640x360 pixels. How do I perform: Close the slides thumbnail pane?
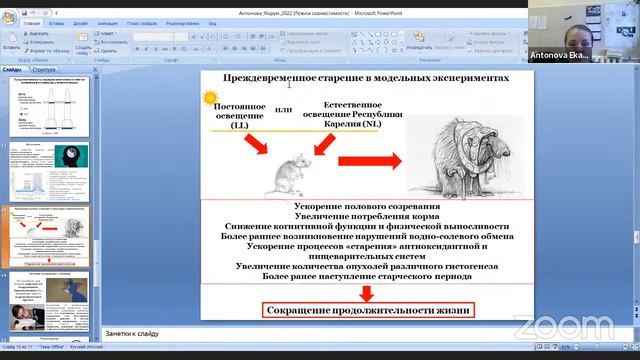pos(95,69)
